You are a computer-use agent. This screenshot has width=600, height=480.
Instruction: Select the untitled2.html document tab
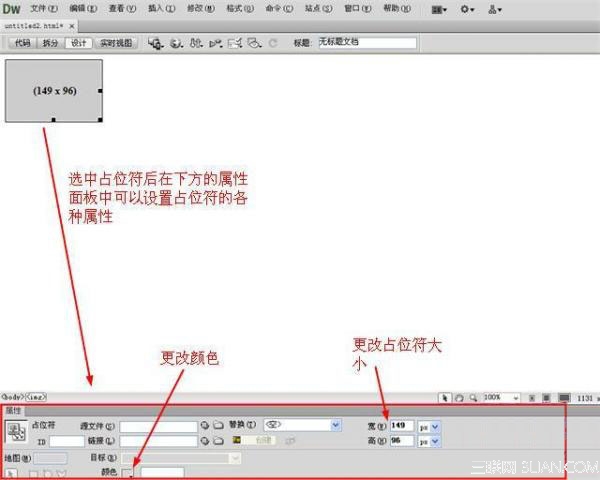pyautogui.click(x=35, y=25)
